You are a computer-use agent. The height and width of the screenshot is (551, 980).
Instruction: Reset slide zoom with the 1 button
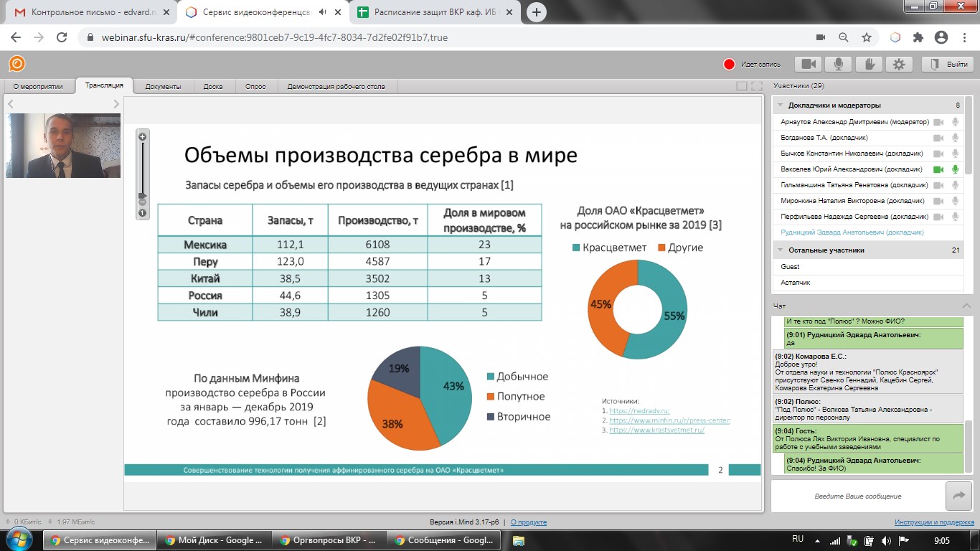[x=142, y=212]
